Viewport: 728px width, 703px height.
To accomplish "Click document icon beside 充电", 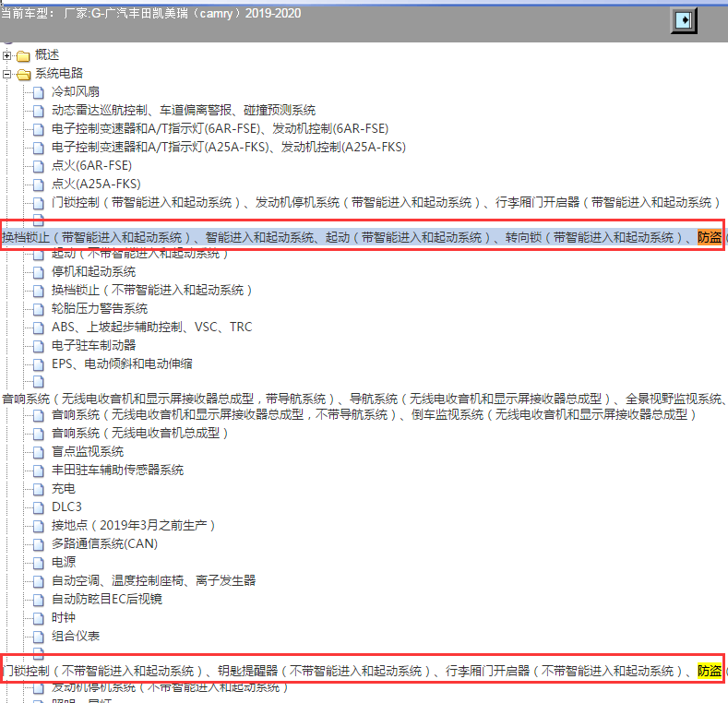I will pyautogui.click(x=39, y=489).
